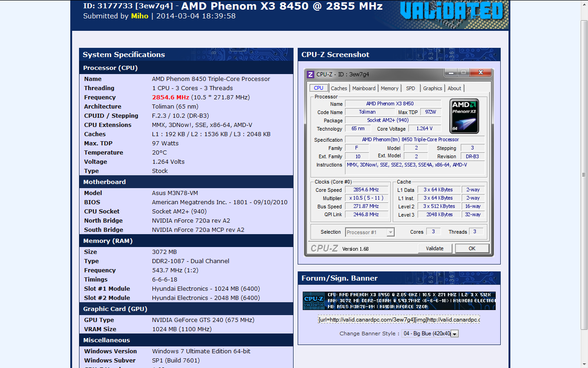Click the AMD Phenom X3 logo image
The image size is (588, 368).
464,116
